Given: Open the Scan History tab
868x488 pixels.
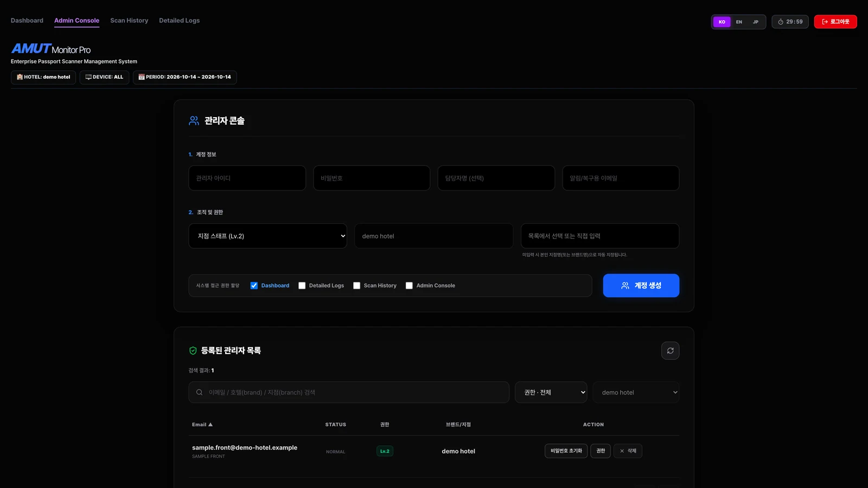Looking at the screenshot, I should coord(129,21).
